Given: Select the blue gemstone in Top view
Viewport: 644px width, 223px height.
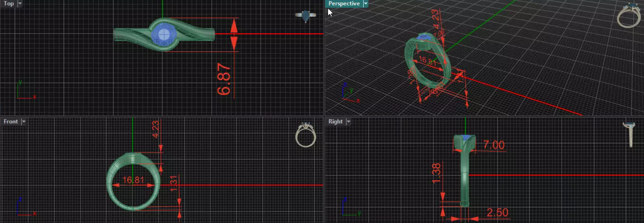Looking at the screenshot, I should tap(164, 34).
